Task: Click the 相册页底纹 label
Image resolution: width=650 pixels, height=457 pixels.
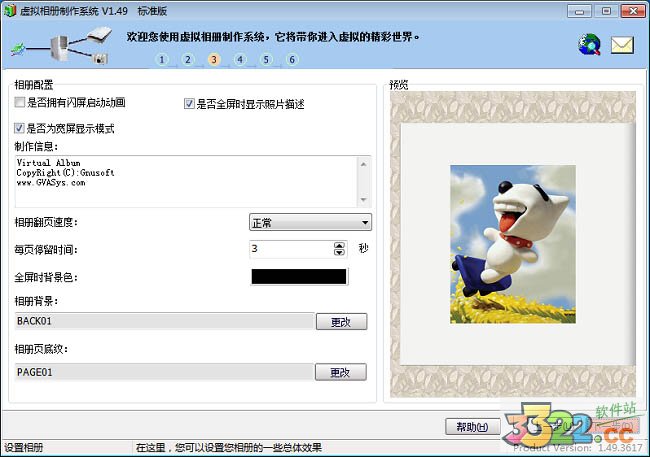Action: point(41,349)
